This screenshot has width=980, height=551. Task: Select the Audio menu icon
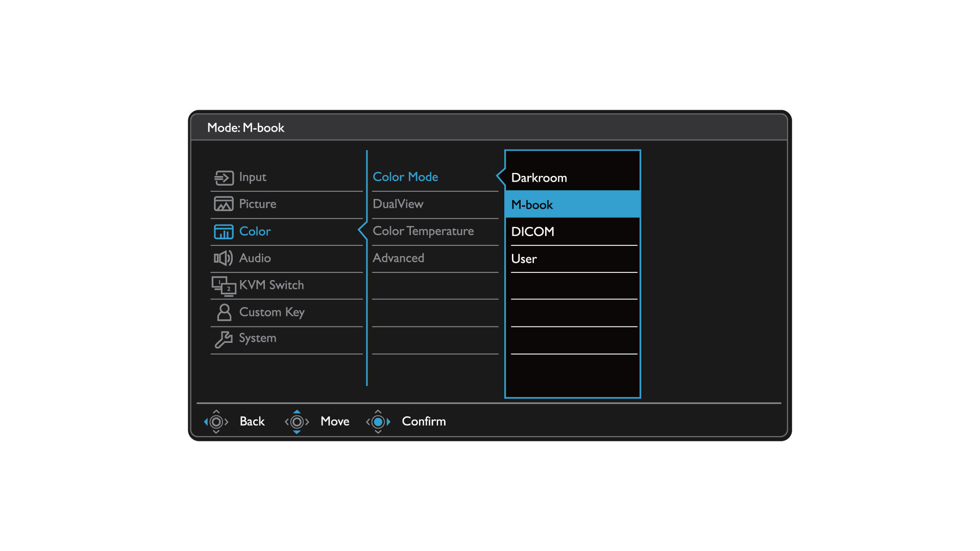(224, 258)
